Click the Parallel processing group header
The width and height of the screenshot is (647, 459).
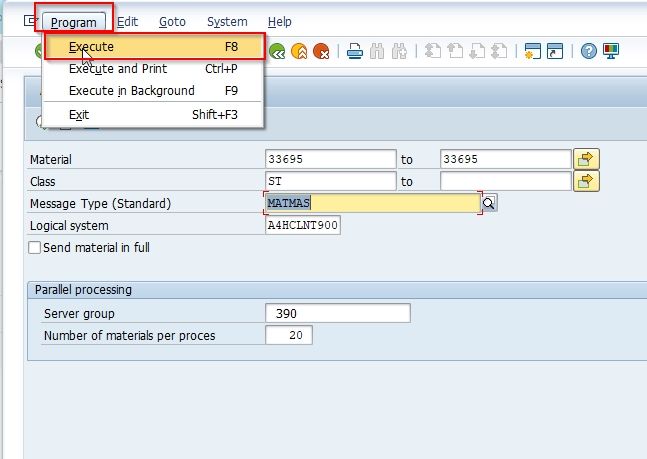coord(337,290)
